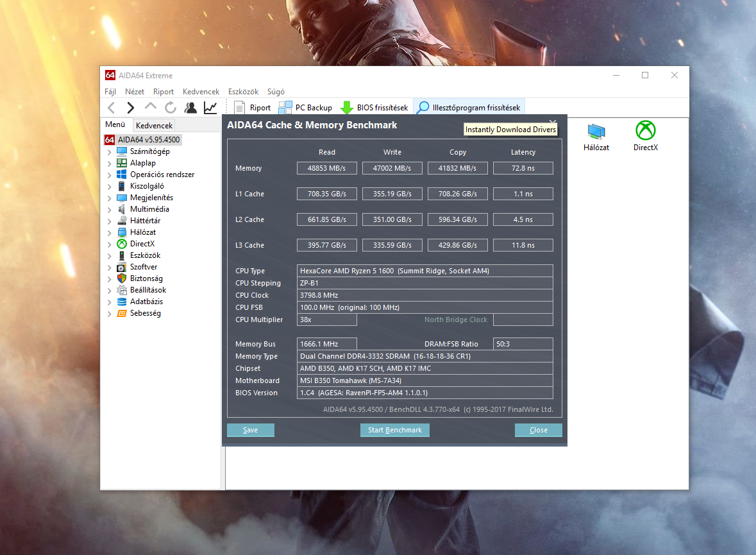This screenshot has height=555, width=756.
Task: Select the Kiszolgáló tree icon
Action: coord(122,186)
